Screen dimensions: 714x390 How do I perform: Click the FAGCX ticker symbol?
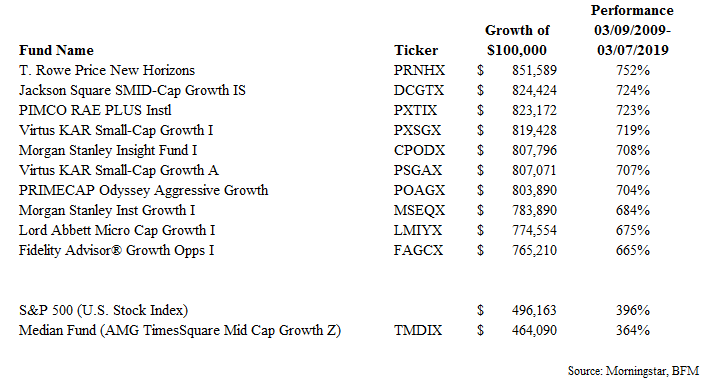pos(418,251)
